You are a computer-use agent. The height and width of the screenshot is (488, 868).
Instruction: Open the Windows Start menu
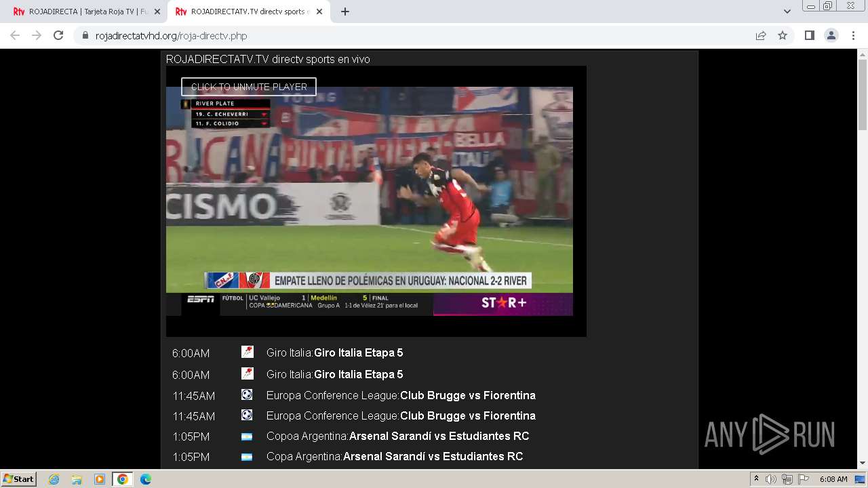coord(18,479)
